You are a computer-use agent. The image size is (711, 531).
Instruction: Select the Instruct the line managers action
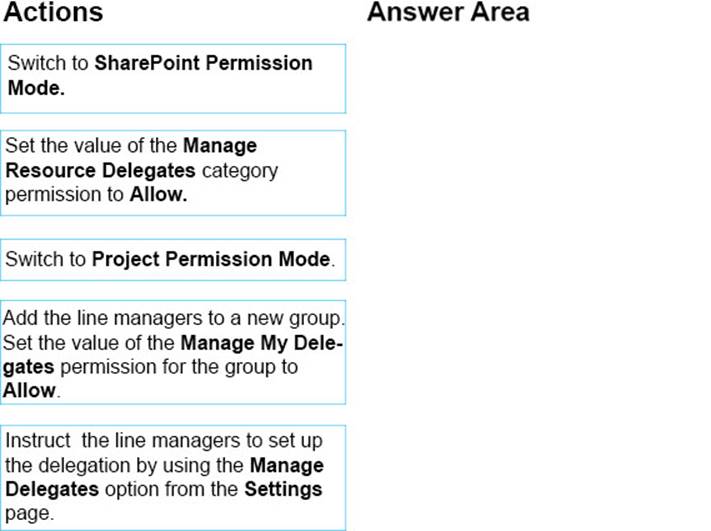173,477
